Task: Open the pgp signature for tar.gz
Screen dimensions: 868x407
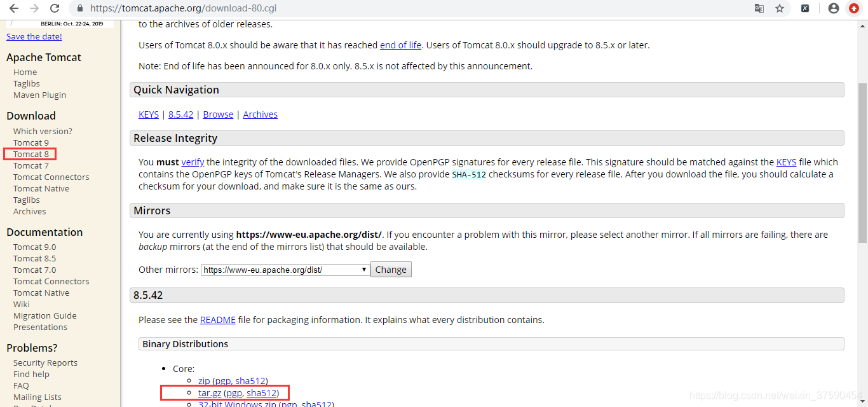Action: pos(234,394)
